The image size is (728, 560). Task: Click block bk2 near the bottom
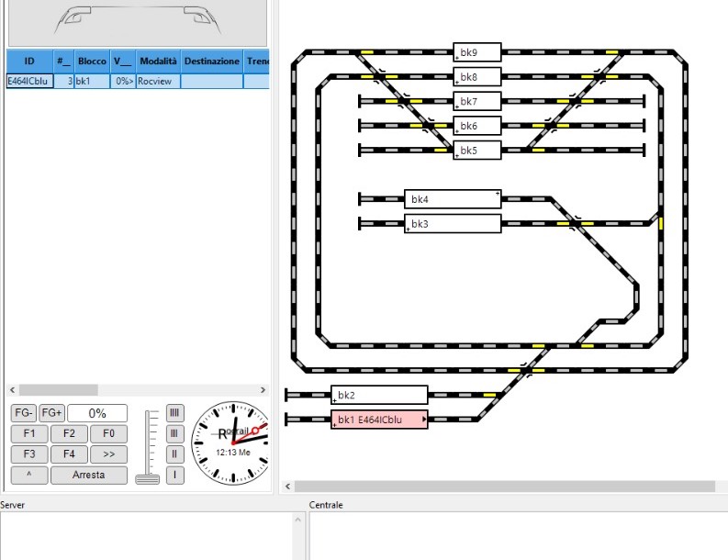(379, 395)
